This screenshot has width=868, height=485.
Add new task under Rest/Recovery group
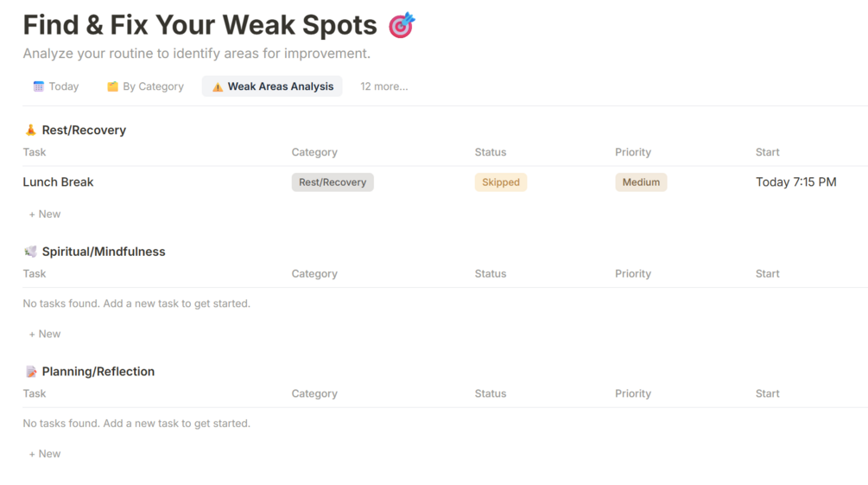(45, 214)
